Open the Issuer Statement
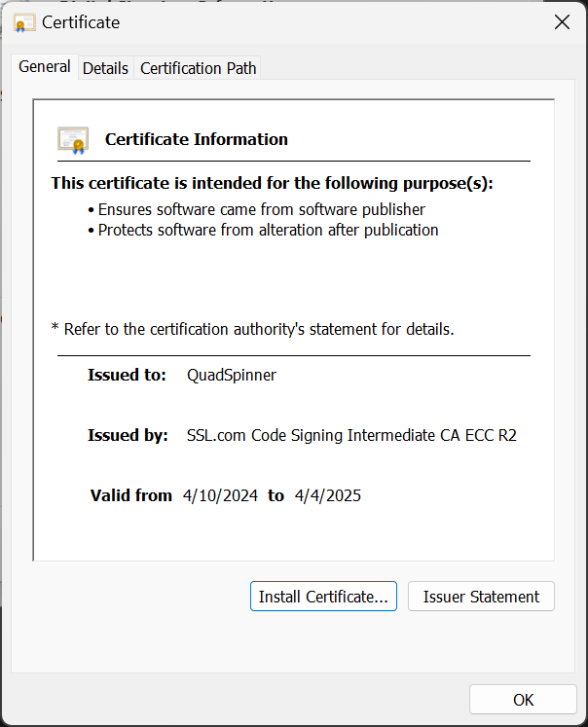Viewport: 588px width, 727px height. coord(481,597)
